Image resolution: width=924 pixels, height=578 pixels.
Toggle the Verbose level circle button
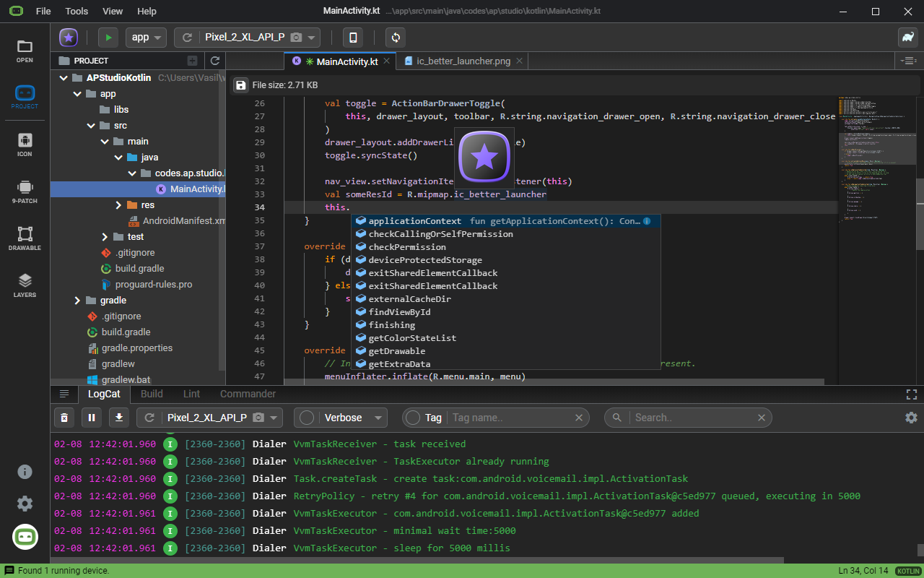pos(307,418)
